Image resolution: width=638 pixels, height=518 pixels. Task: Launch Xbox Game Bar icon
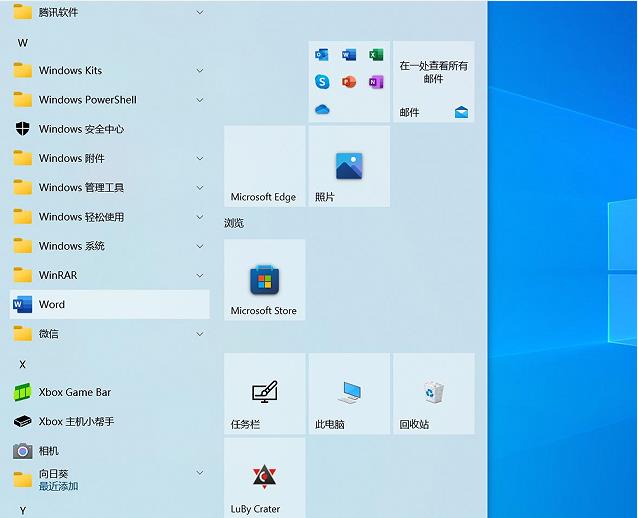[x=22, y=392]
